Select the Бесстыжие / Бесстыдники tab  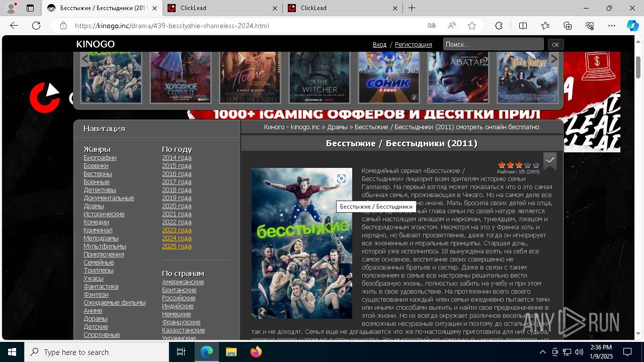[x=103, y=8]
